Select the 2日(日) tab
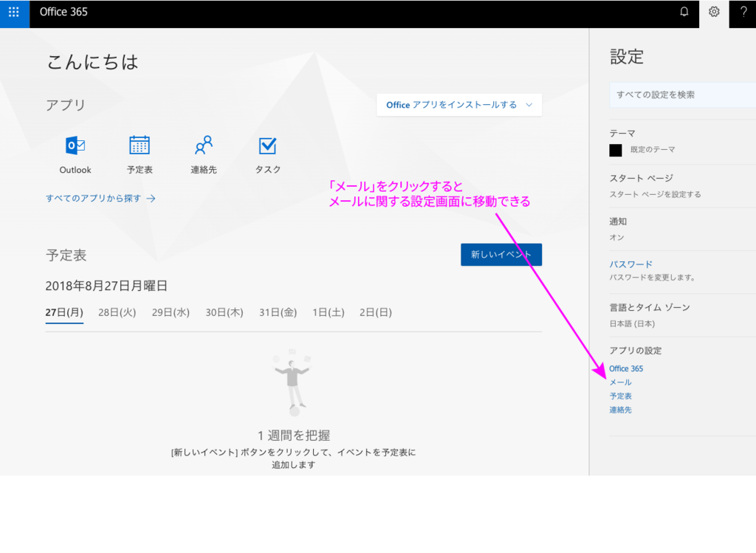Screen dimensions: 756x553 376,312
